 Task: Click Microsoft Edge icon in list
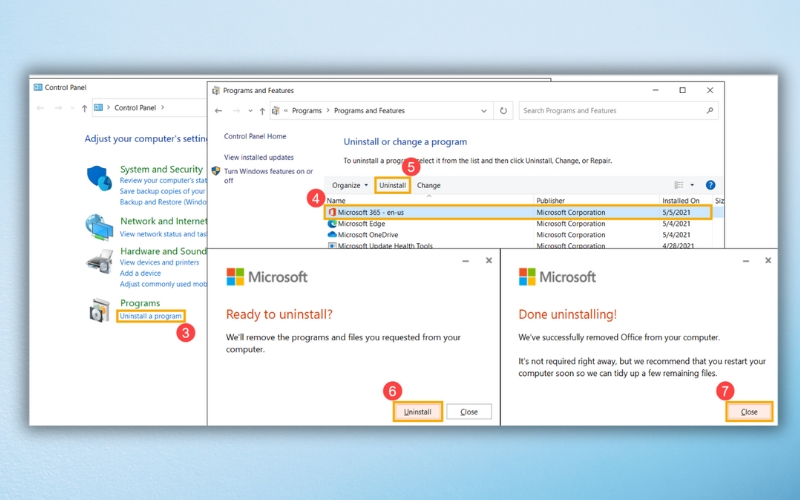(332, 223)
